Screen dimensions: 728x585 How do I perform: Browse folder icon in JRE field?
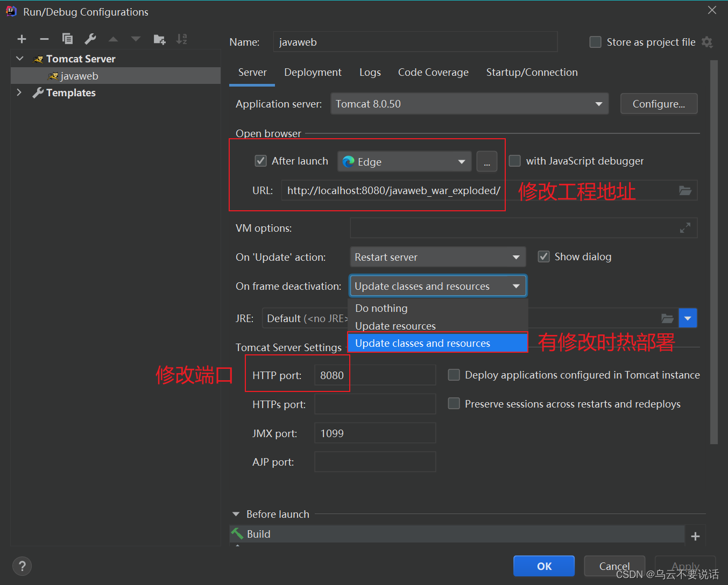coord(667,318)
